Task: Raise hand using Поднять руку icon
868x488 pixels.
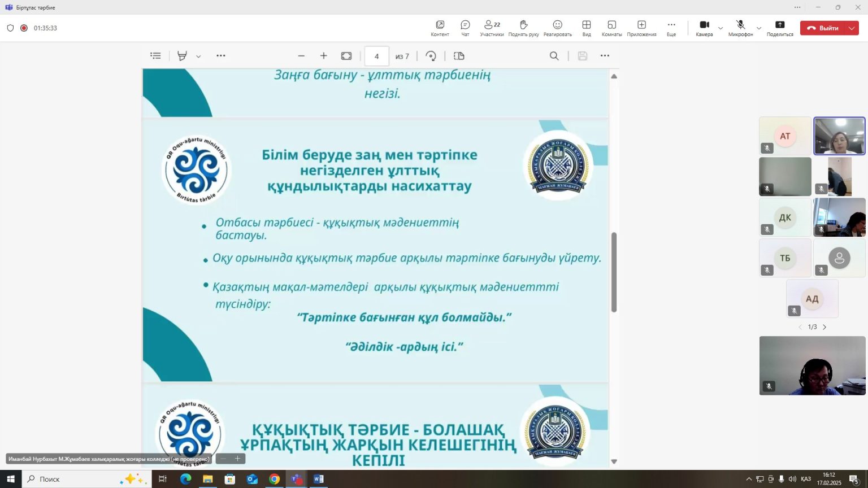Action: 523,28
